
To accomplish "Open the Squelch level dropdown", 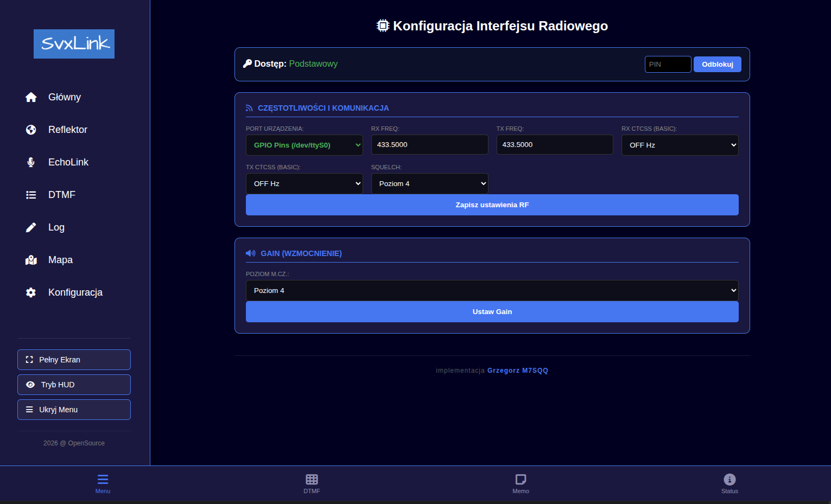I will point(429,184).
